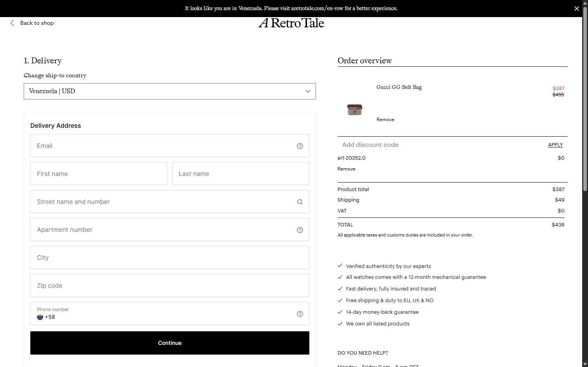Go back to shop link
This screenshot has height=367, width=588.
click(x=37, y=23)
